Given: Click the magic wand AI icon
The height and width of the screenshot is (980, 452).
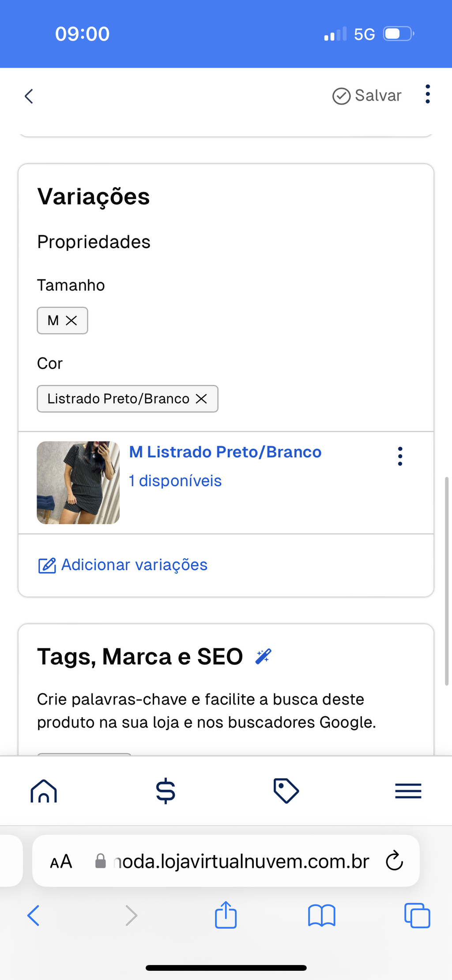Looking at the screenshot, I should click(264, 656).
